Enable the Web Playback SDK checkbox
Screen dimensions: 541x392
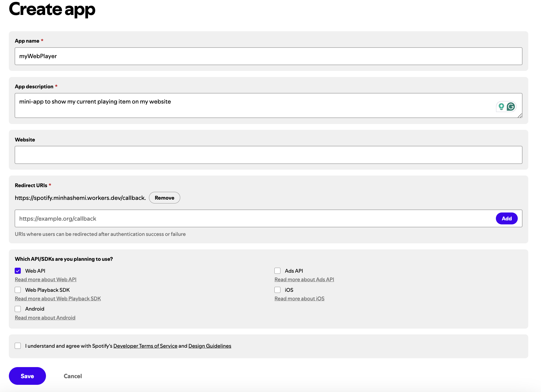18,290
